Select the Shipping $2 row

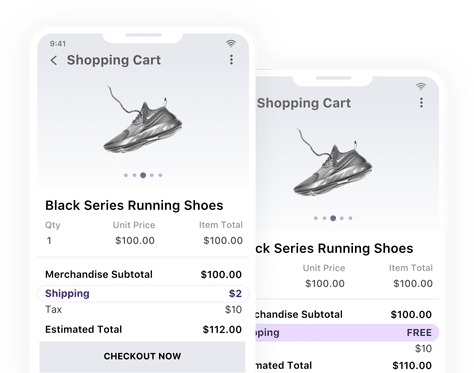point(143,293)
